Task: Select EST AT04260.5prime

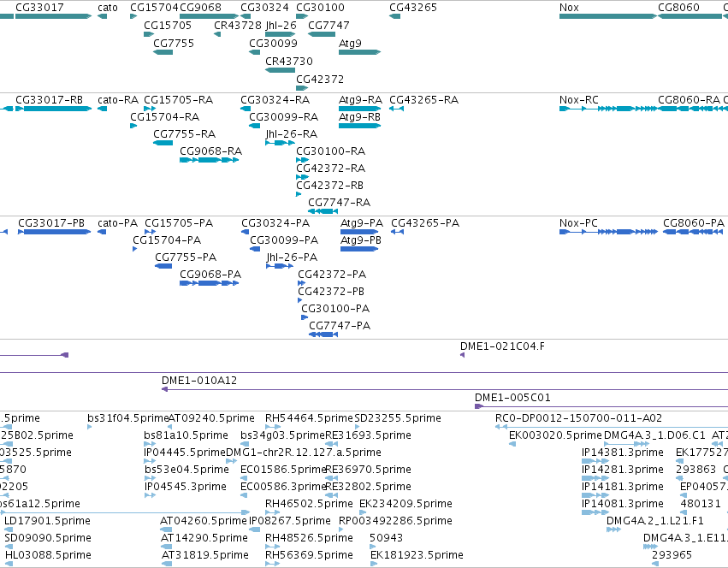Action: coord(166,530)
